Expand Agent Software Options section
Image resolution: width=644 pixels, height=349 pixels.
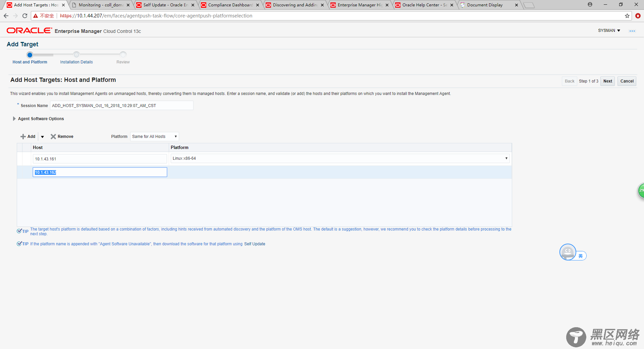pos(14,119)
